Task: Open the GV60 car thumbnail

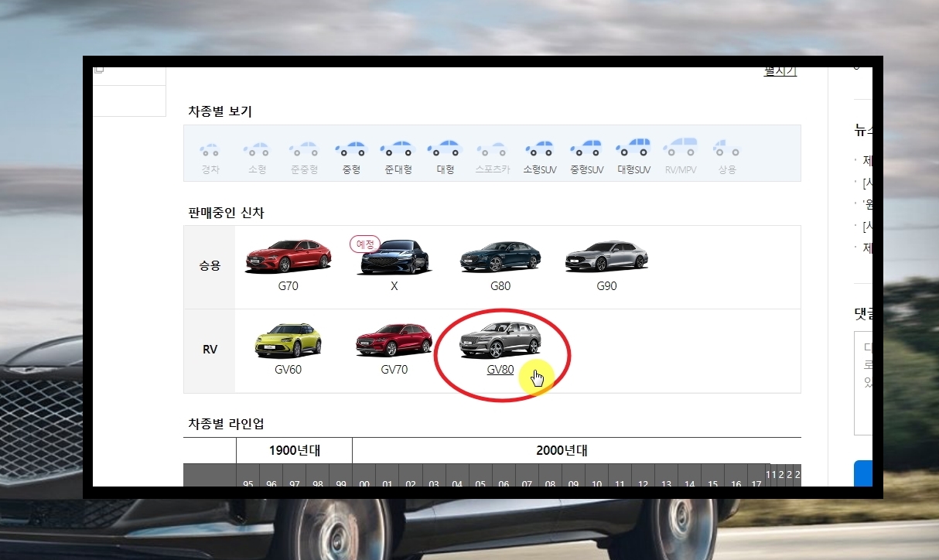Action: (289, 340)
